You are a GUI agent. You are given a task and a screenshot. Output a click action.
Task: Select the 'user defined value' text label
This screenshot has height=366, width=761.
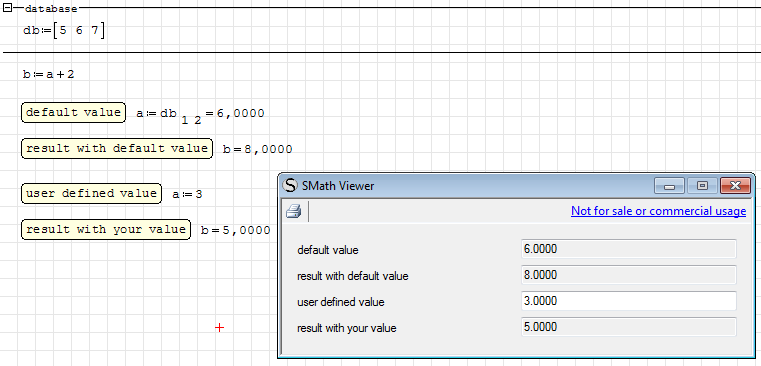[91, 193]
